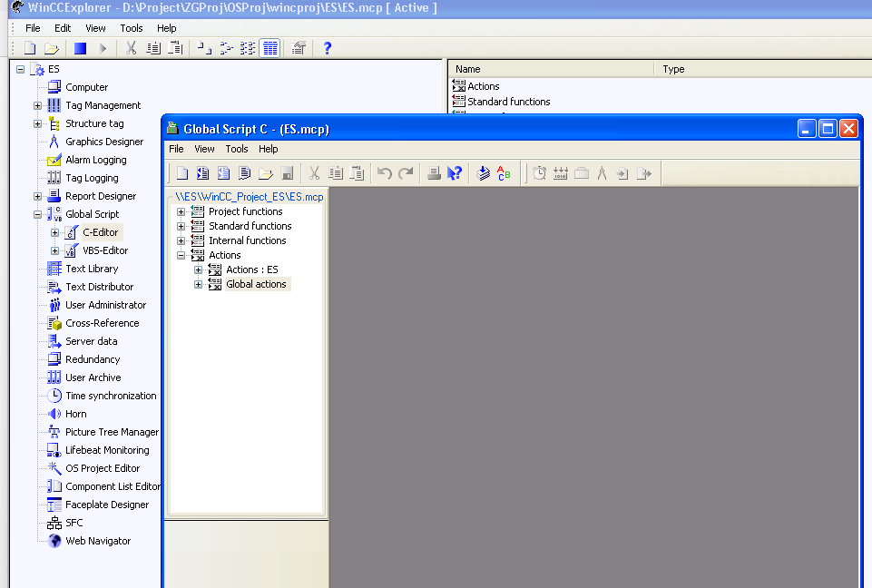This screenshot has width=872, height=588.
Task: Click Compile icon next to clock in Global Script
Action: [x=560, y=173]
